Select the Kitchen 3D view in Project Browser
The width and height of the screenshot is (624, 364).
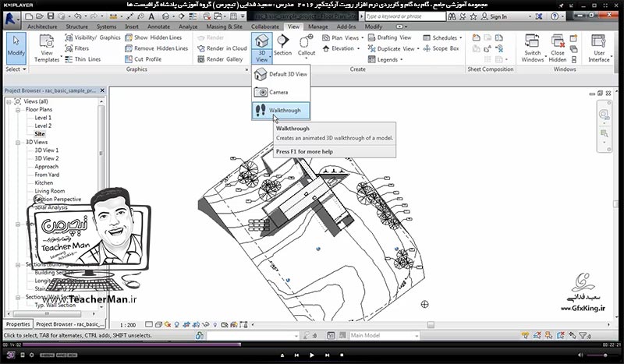coord(44,183)
